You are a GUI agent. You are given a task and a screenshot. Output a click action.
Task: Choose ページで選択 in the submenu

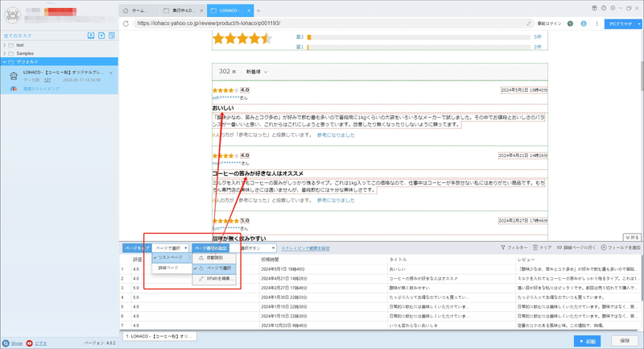pos(214,268)
